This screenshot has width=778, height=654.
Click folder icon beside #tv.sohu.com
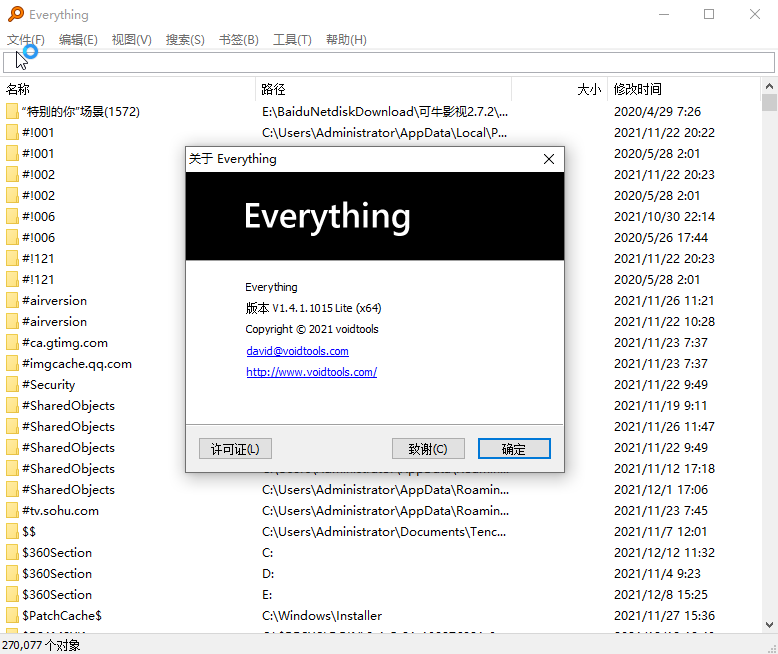(x=12, y=511)
